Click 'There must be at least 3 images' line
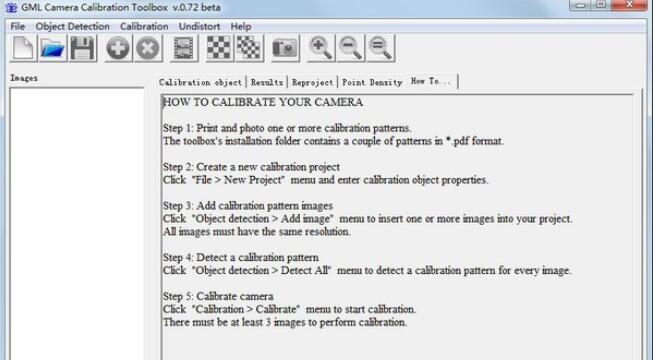The height and width of the screenshot is (360, 653). pyautogui.click(x=285, y=322)
